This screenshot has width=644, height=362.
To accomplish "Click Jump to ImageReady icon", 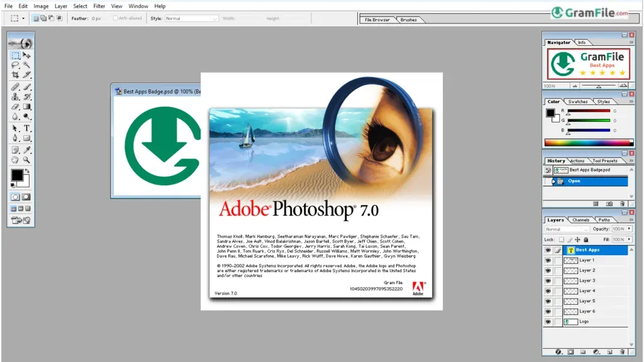I will [21, 221].
